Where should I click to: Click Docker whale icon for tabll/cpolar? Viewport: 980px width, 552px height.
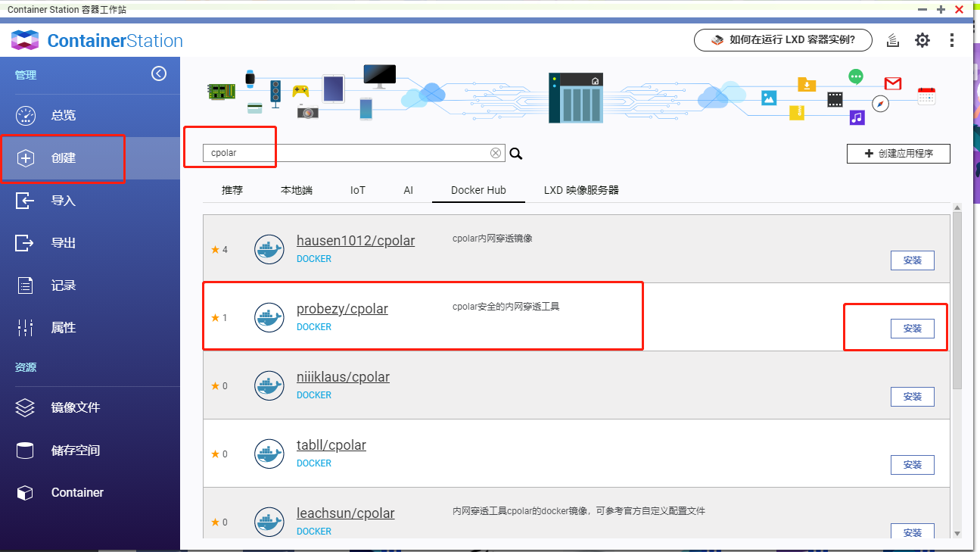[x=269, y=454]
